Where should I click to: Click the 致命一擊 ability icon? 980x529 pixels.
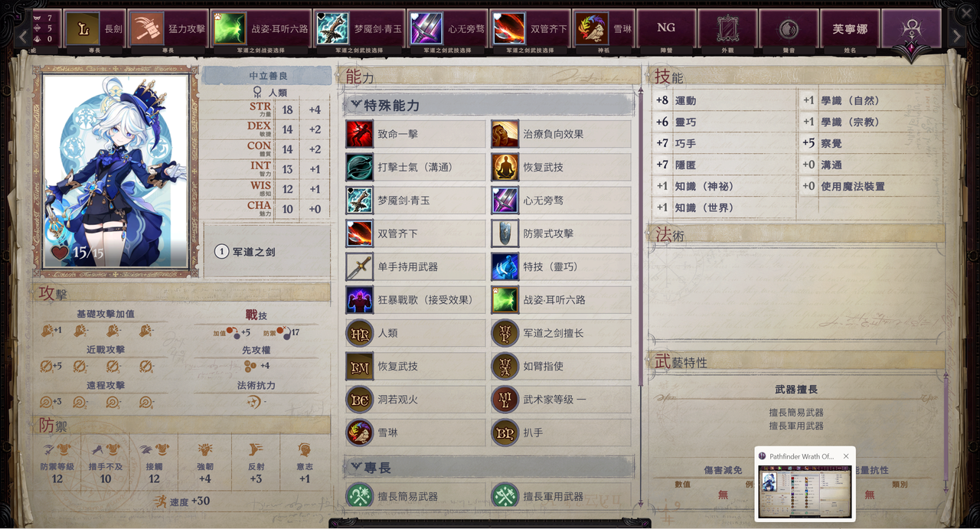click(359, 134)
